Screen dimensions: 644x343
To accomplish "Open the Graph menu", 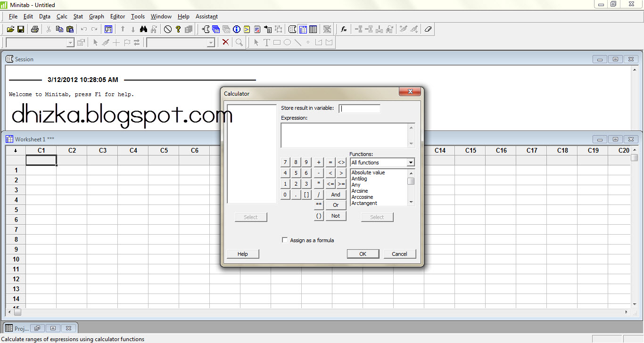I will coord(97,16).
